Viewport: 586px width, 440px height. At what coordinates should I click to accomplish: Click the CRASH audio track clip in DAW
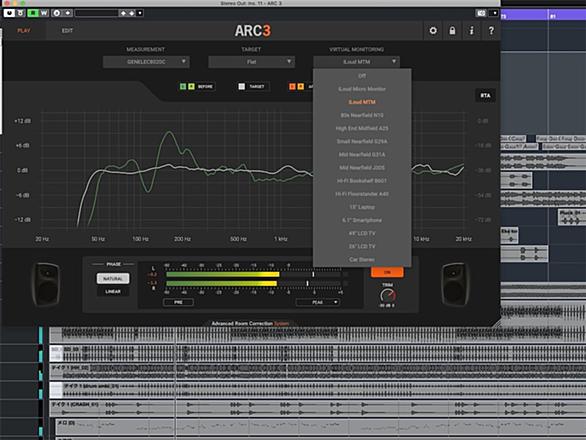(318, 408)
